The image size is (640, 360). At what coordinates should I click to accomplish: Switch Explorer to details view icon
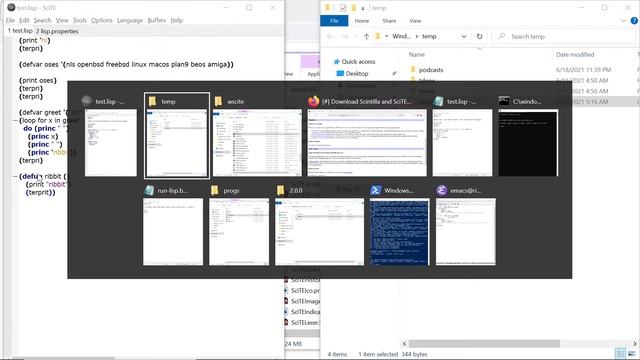(x=620, y=353)
